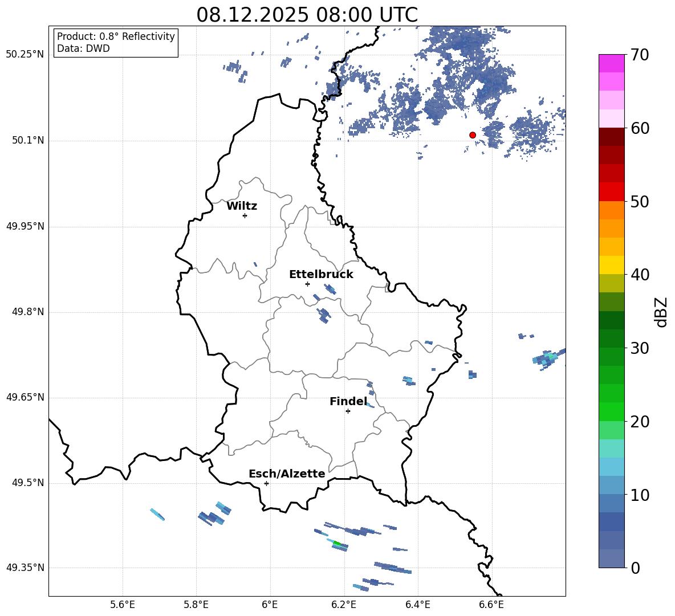This screenshot has height=616, width=675.
Task: Click the 5.8°E longitude label
Action: [x=196, y=605]
